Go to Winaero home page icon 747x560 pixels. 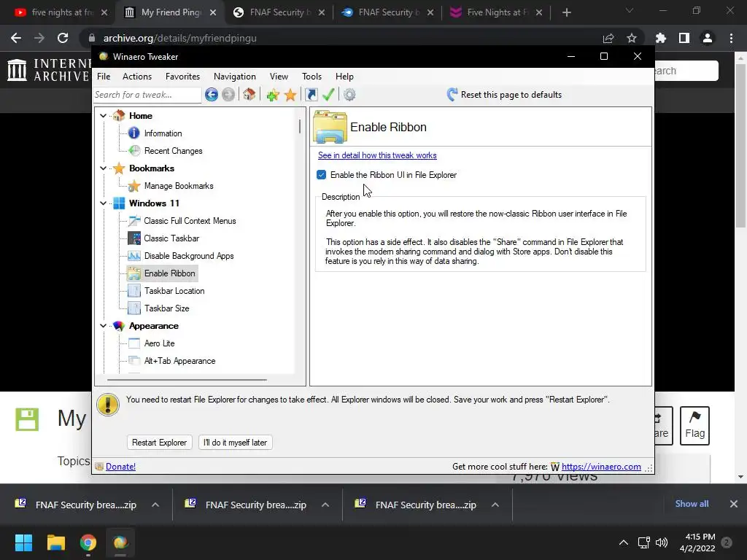[249, 94]
